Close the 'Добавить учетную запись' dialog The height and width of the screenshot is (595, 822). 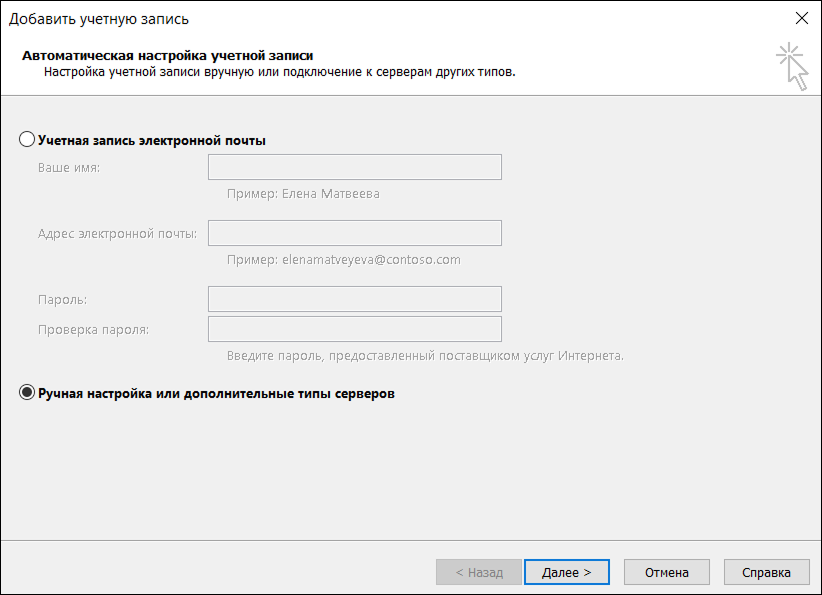pos(801,18)
